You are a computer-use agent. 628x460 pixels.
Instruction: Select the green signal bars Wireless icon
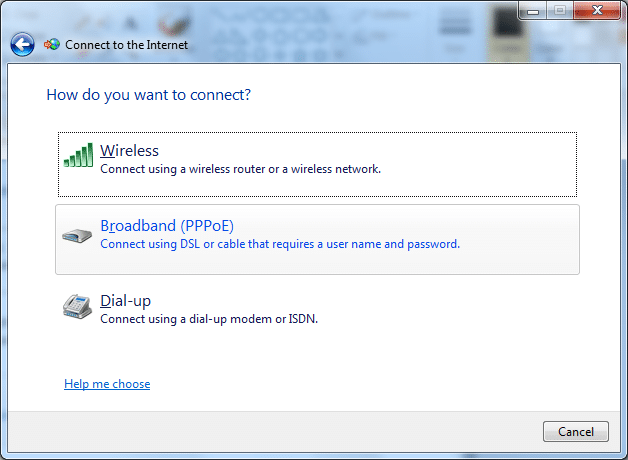pos(78,155)
